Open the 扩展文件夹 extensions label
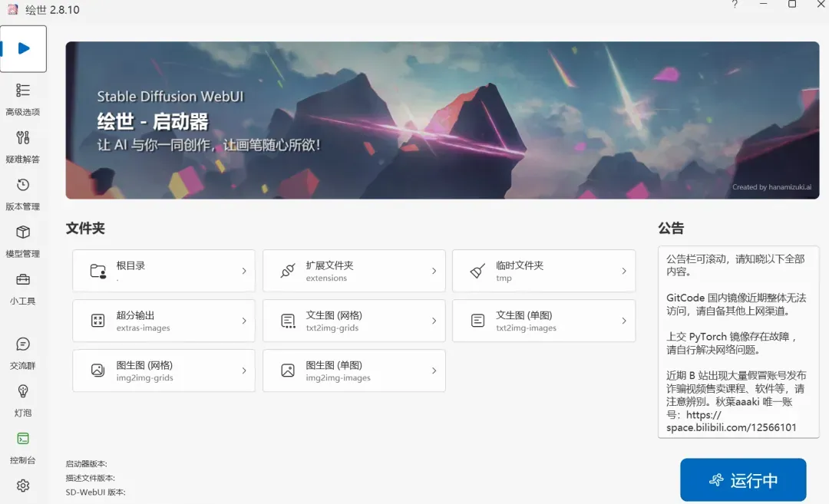This screenshot has width=829, height=504. 326,278
